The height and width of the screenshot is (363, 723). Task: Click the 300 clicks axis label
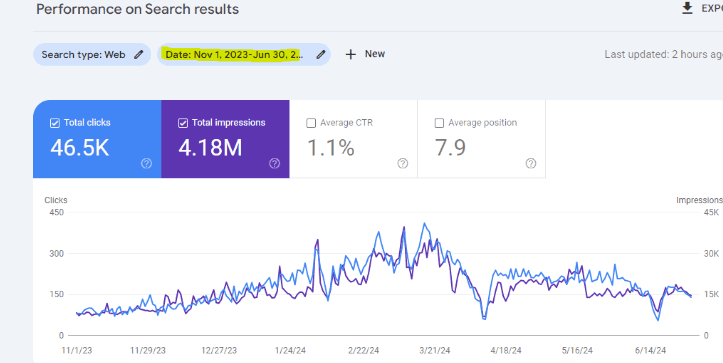pyautogui.click(x=56, y=254)
